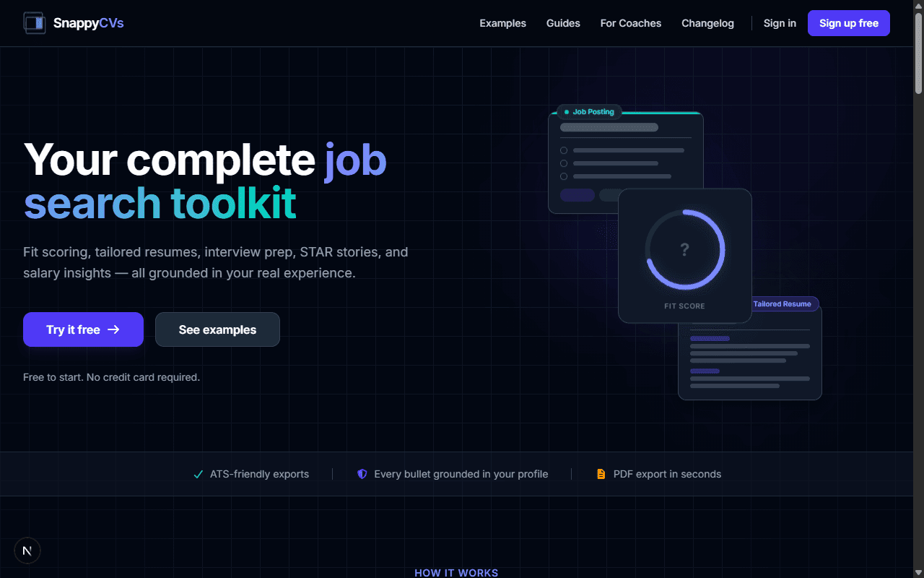Click the green status dot on Job Posting
Image resolution: width=924 pixels, height=578 pixels.
[x=565, y=111]
